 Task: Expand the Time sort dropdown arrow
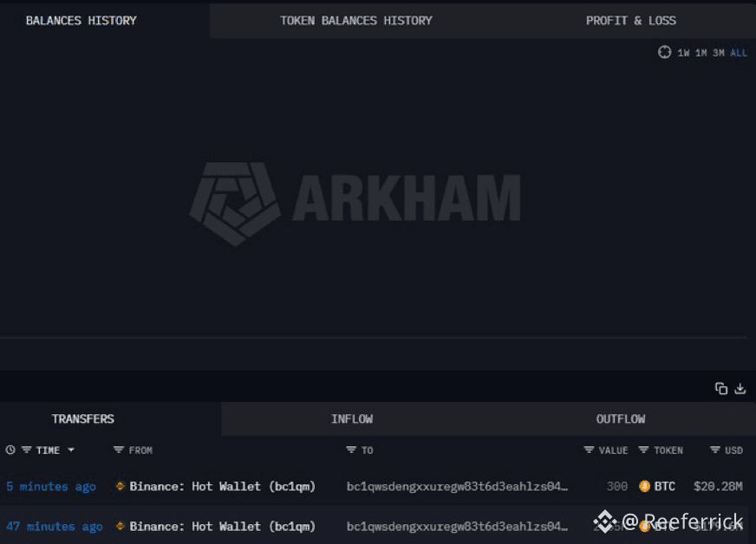[71, 450]
